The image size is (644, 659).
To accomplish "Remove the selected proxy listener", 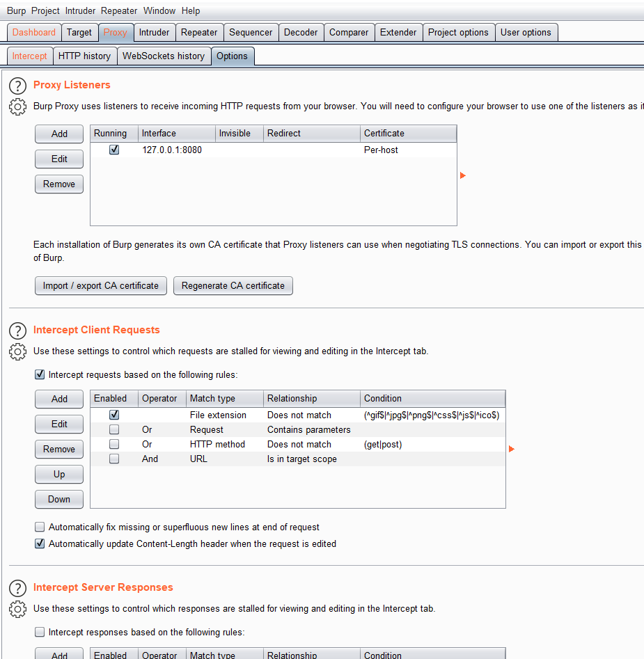I will [x=59, y=184].
